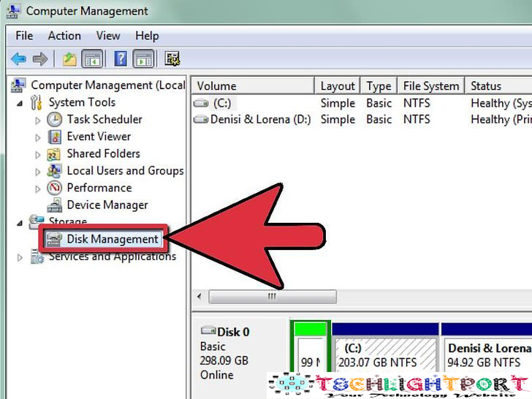The height and width of the screenshot is (399, 532).
Task: Sort by the Layout column header
Action: (338, 85)
